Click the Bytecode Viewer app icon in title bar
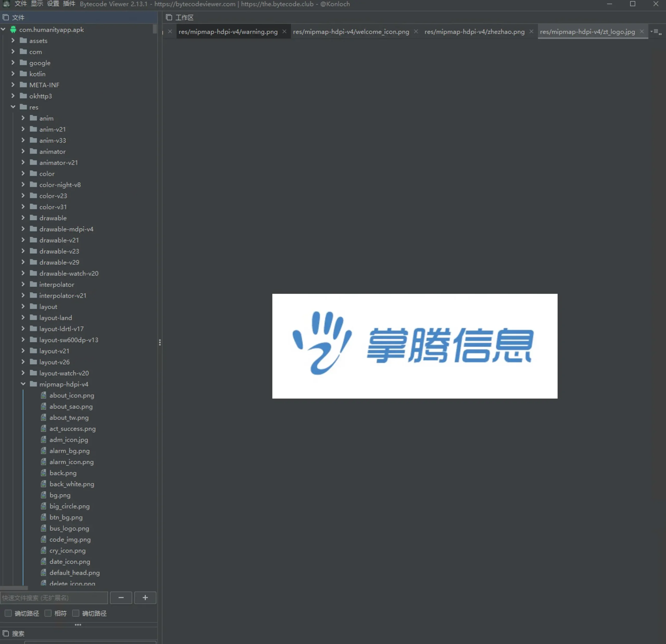 click(x=7, y=4)
